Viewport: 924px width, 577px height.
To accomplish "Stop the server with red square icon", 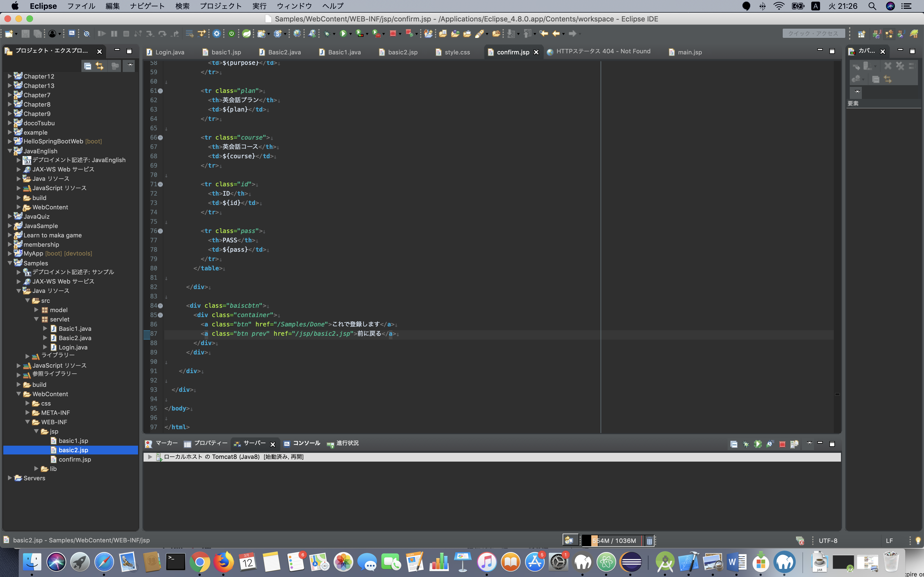I will (782, 444).
